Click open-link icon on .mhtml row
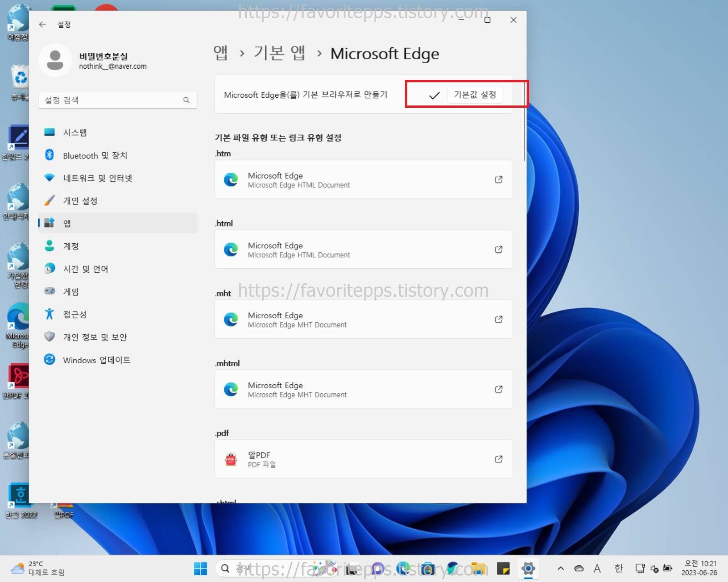The image size is (728, 582). [x=499, y=389]
